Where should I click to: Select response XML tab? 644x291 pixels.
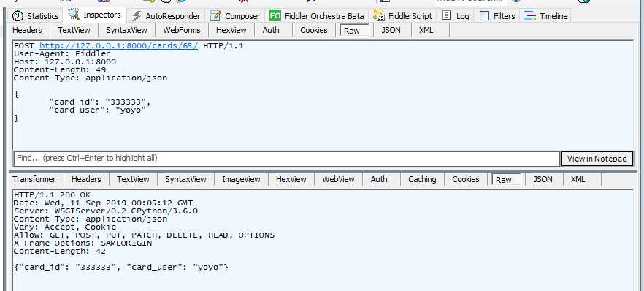pos(578,179)
